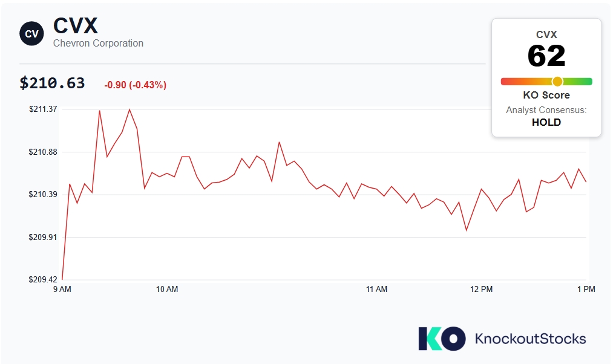Screen dimensions: 616x364
Task: Click the 12 PM time axis label
Action: tap(481, 290)
